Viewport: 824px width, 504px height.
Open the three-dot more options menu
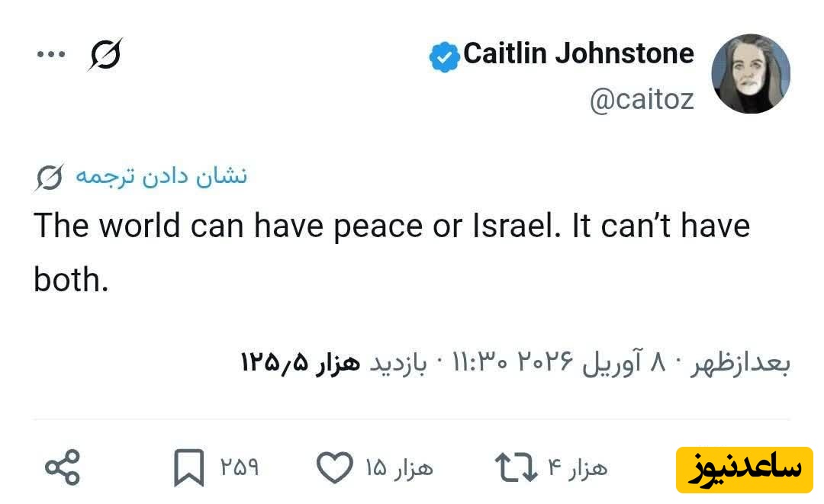pos(51,54)
